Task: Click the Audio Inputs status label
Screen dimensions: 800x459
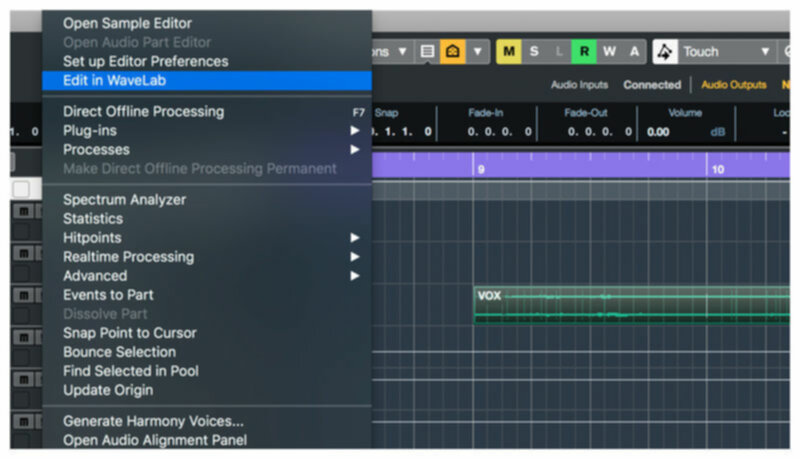Action: pos(579,85)
